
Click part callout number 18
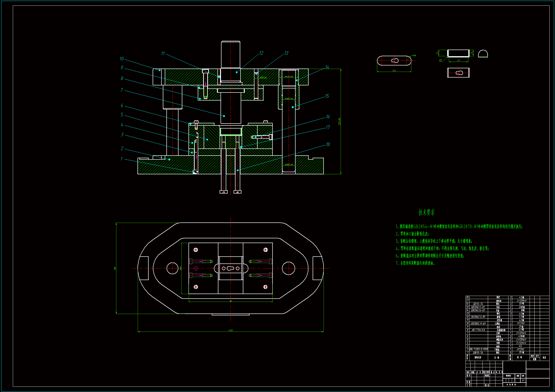(x=328, y=144)
